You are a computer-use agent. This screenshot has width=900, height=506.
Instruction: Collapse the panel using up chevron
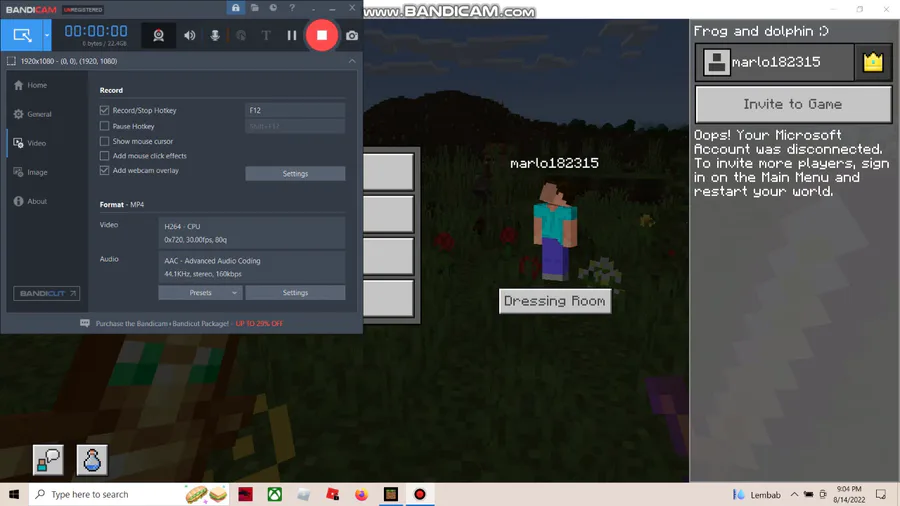[352, 61]
